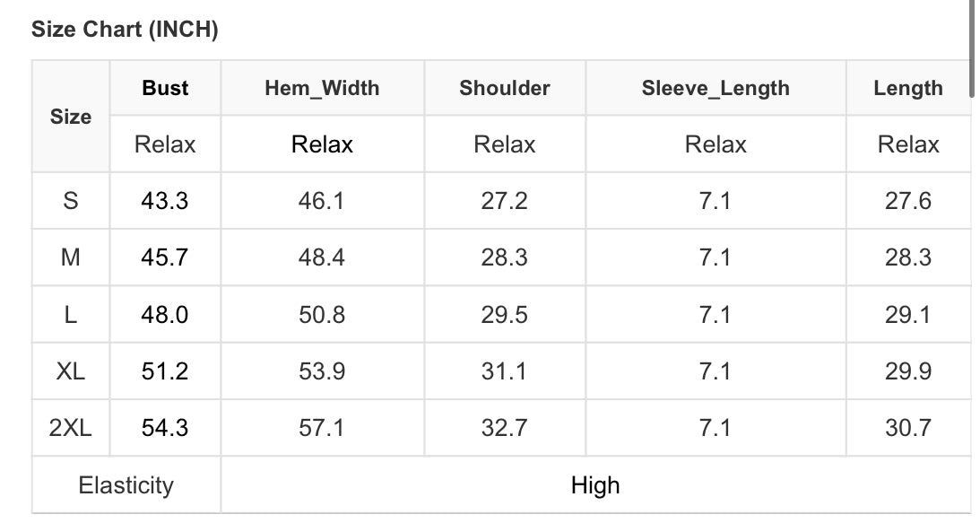Viewport: 980px width, 523px height.
Task: Select the XL size row label
Action: coord(71,371)
